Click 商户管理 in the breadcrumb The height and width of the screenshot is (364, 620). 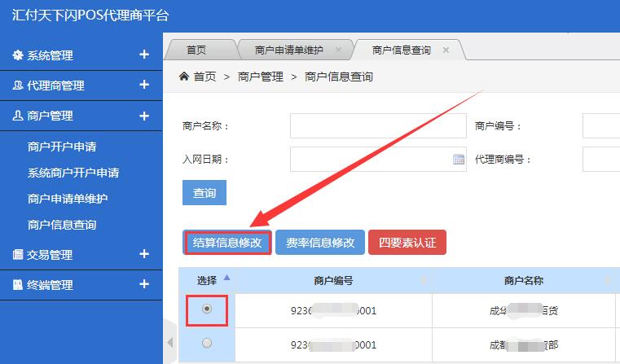point(261,77)
